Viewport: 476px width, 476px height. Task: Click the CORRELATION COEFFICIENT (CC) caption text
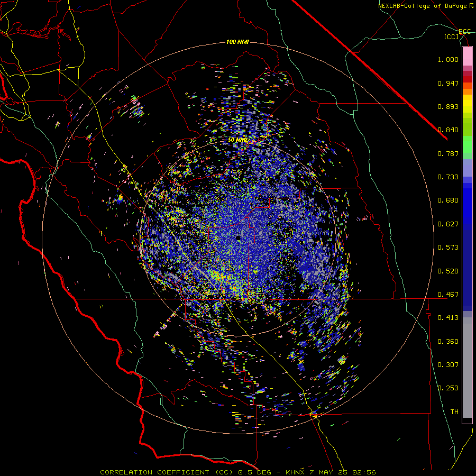click(x=167, y=472)
